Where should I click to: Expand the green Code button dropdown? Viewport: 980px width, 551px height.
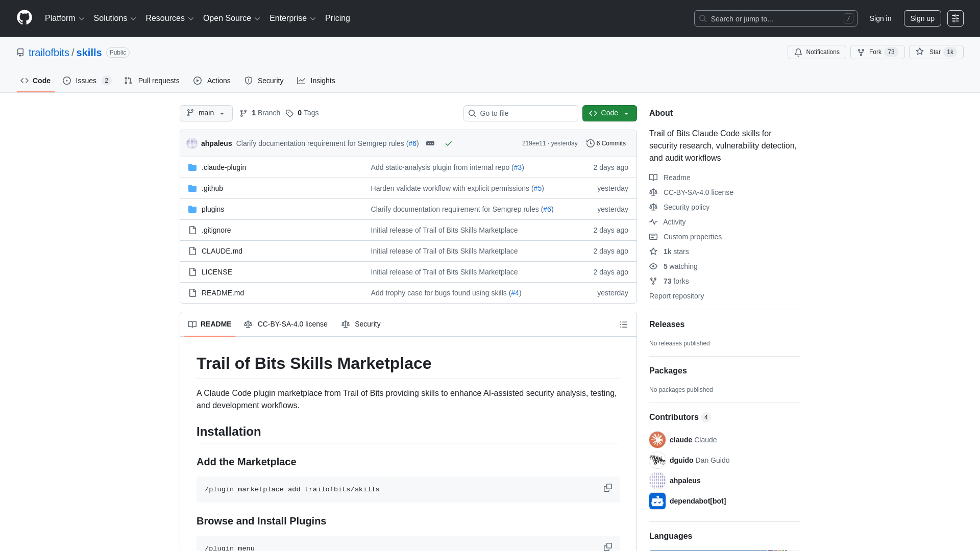point(627,113)
